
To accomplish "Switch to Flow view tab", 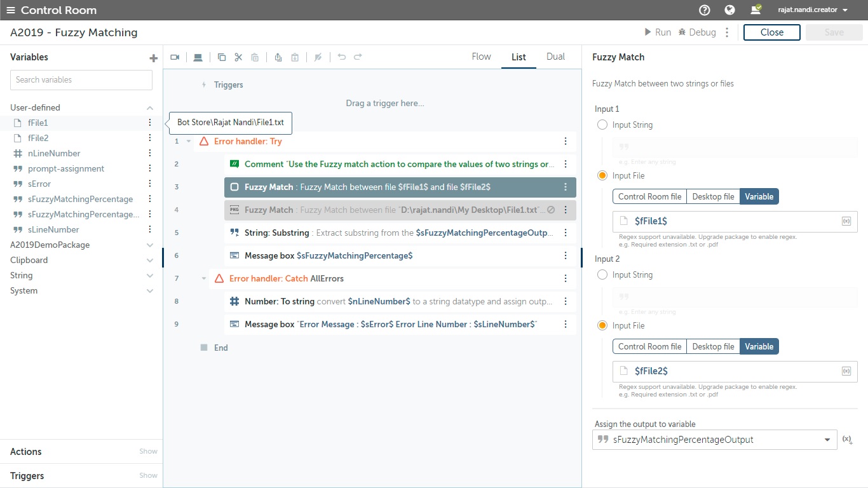I will tap(481, 57).
